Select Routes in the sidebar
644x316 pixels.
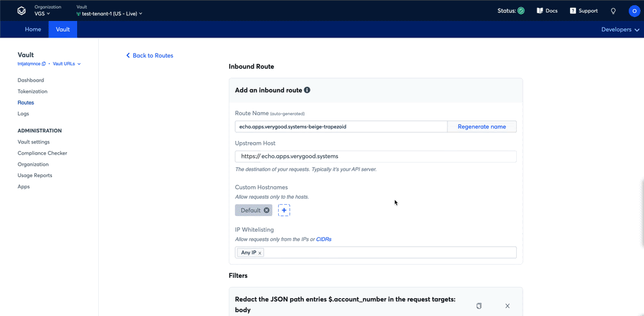coord(26,103)
